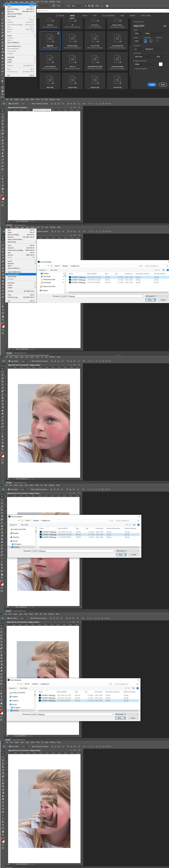Click Create in New Document dialog
169x868 pixels.
click(x=152, y=85)
